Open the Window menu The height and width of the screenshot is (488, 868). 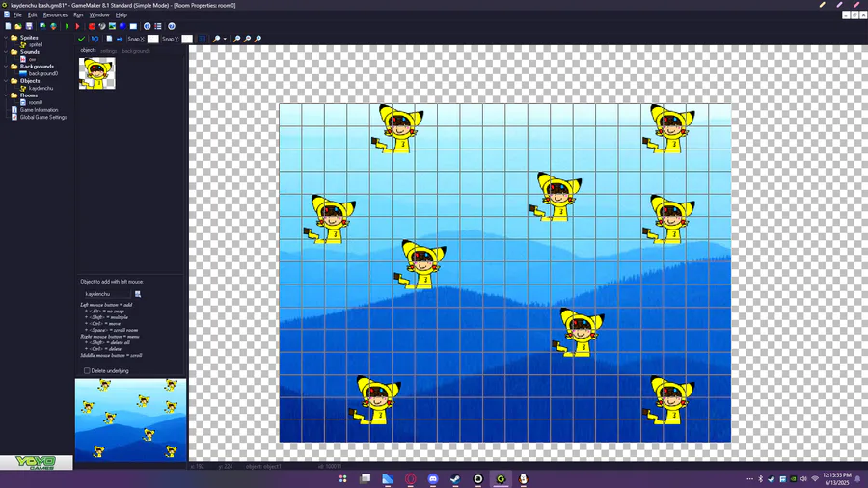point(99,14)
